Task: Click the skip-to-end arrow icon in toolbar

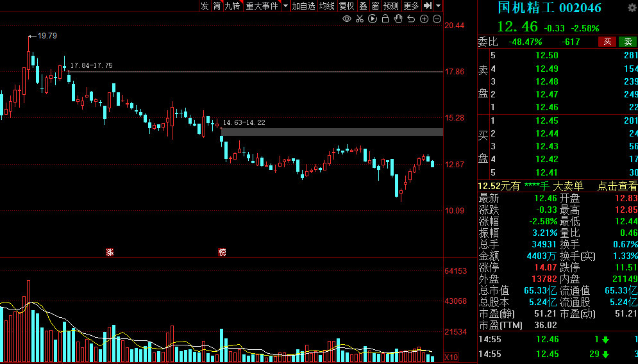Action: coord(428,6)
